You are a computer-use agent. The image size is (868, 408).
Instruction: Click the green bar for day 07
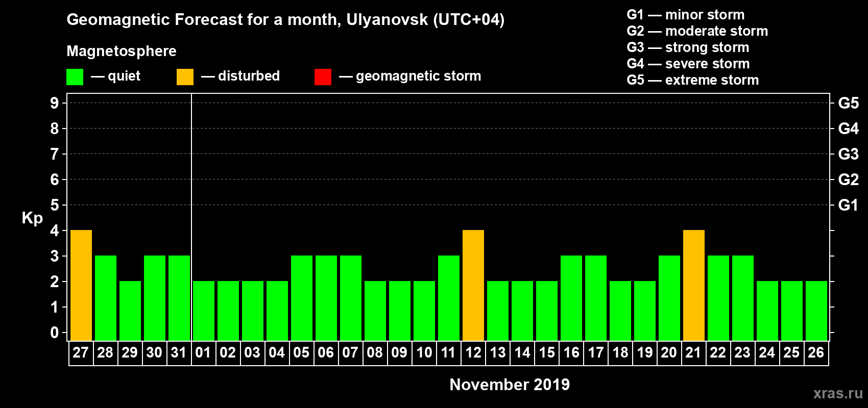[x=351, y=298]
